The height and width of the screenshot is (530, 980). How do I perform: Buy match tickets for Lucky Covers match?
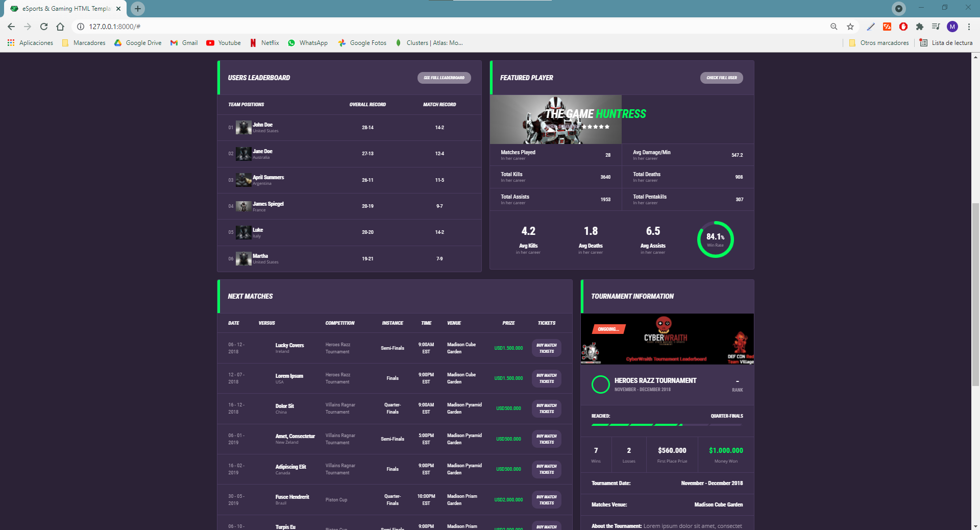click(546, 348)
